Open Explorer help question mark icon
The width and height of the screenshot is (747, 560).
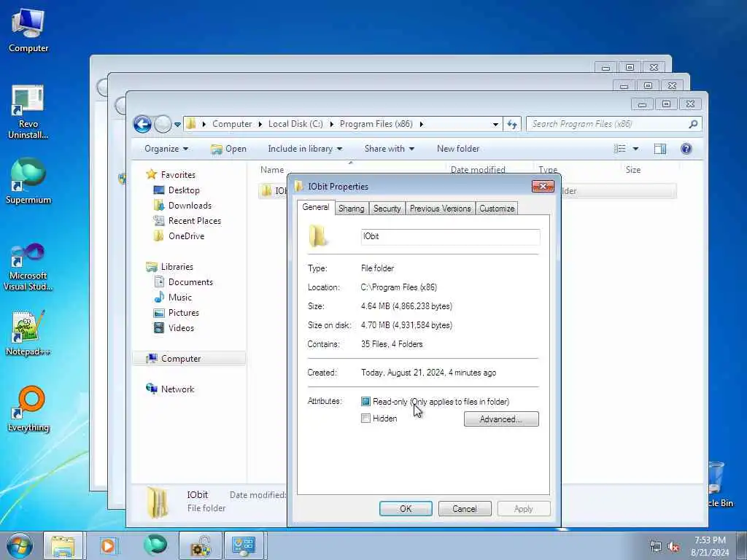point(686,149)
